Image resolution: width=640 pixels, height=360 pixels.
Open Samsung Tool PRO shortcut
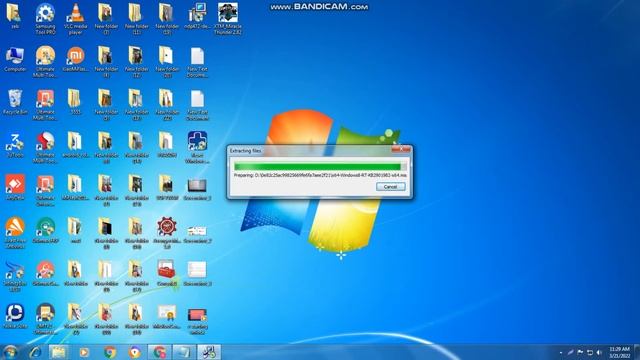(x=45, y=19)
